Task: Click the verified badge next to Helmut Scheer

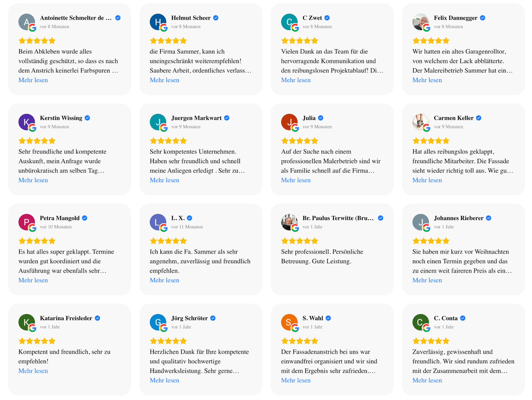Action: [216, 18]
